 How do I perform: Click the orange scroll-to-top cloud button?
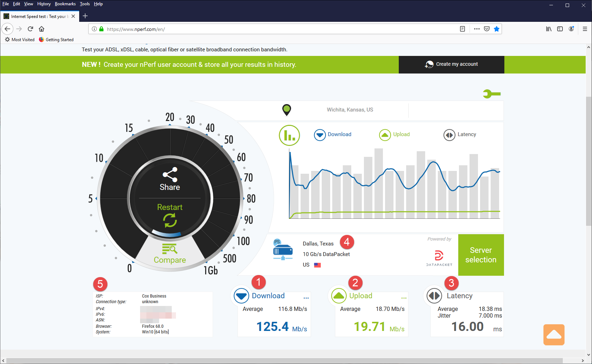[554, 335]
